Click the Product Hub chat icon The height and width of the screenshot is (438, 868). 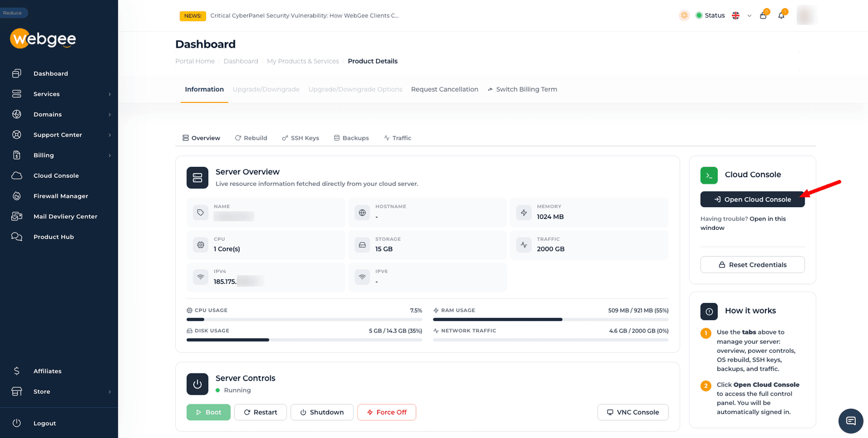point(17,236)
